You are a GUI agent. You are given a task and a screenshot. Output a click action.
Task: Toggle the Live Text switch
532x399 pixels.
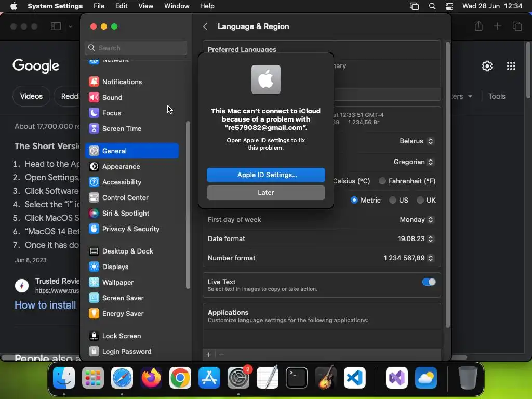point(429,282)
